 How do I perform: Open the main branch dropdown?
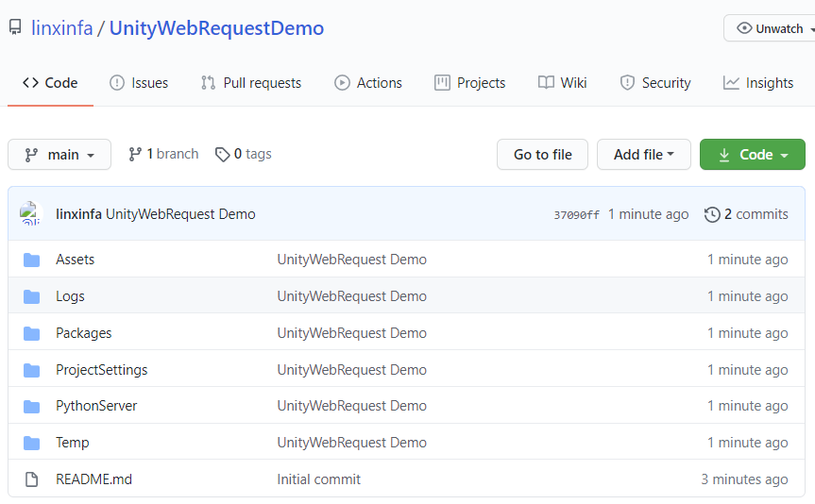point(59,155)
